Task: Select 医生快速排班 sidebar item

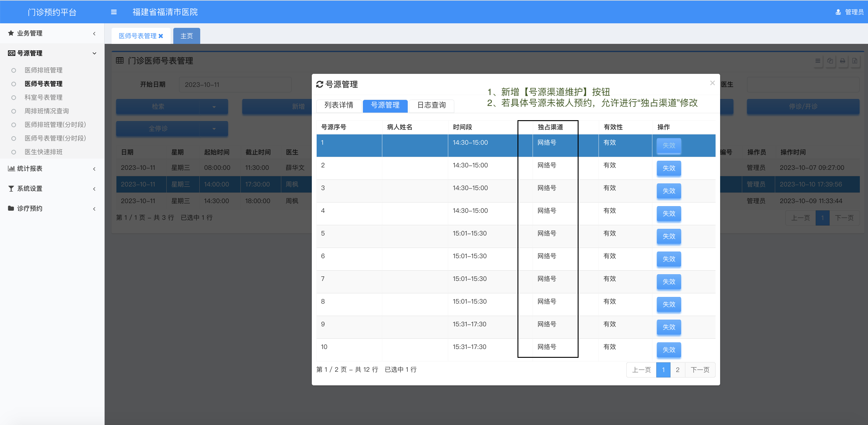Action: point(44,152)
